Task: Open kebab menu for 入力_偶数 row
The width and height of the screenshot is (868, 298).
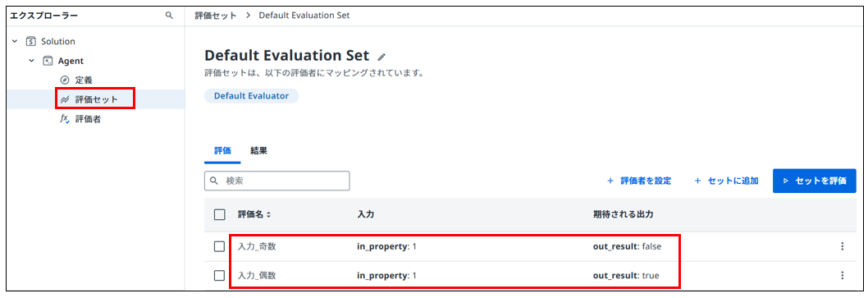Action: (x=842, y=275)
